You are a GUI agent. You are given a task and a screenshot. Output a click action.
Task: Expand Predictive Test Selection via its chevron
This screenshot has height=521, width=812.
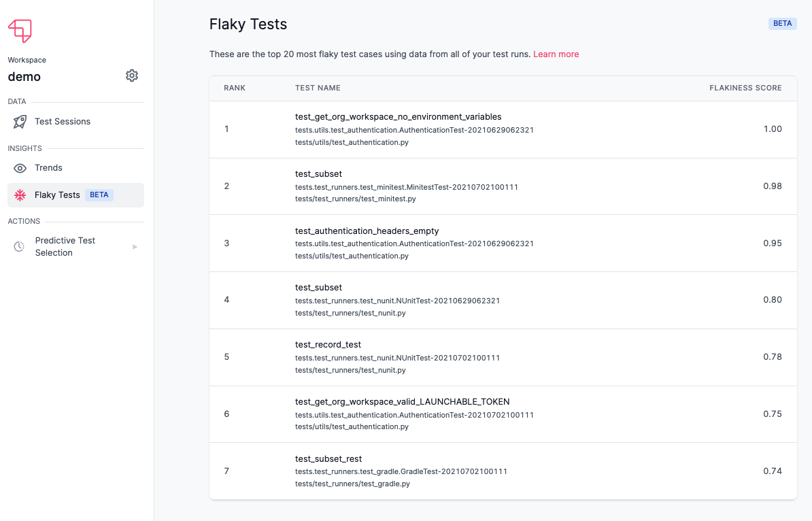135,246
